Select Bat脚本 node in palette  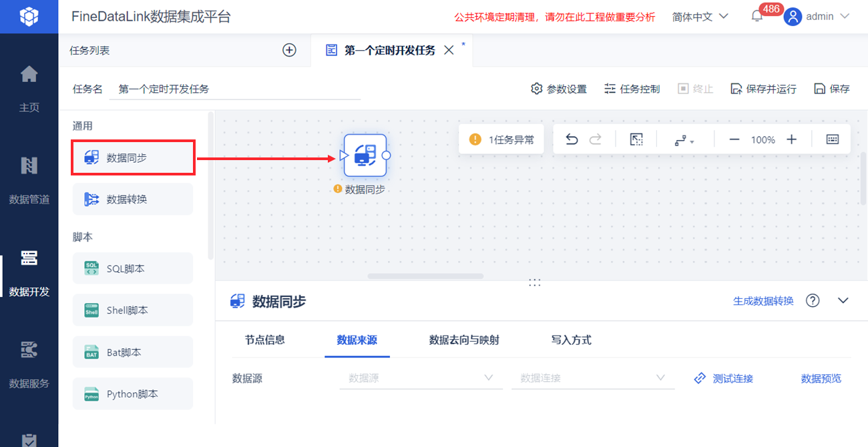coord(133,352)
